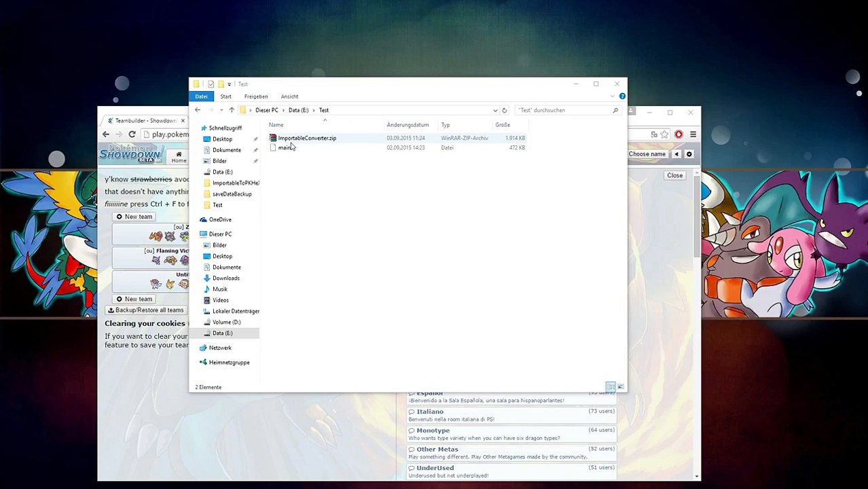Go up one folder level
The width and height of the screenshot is (868, 489).
point(232,110)
